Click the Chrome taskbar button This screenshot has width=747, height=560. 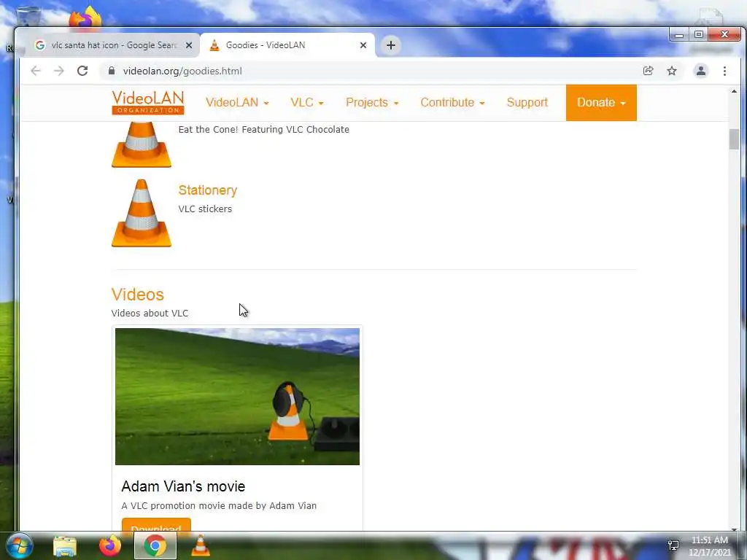(155, 545)
